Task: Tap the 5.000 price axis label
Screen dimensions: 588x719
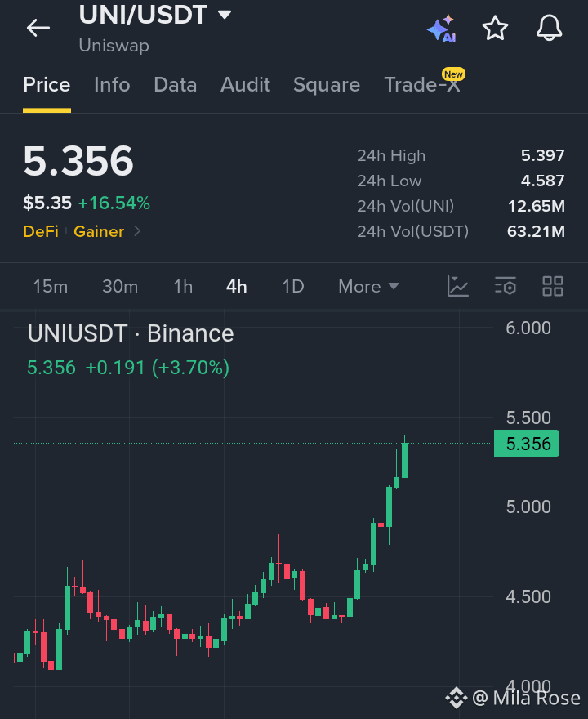Action: click(528, 507)
